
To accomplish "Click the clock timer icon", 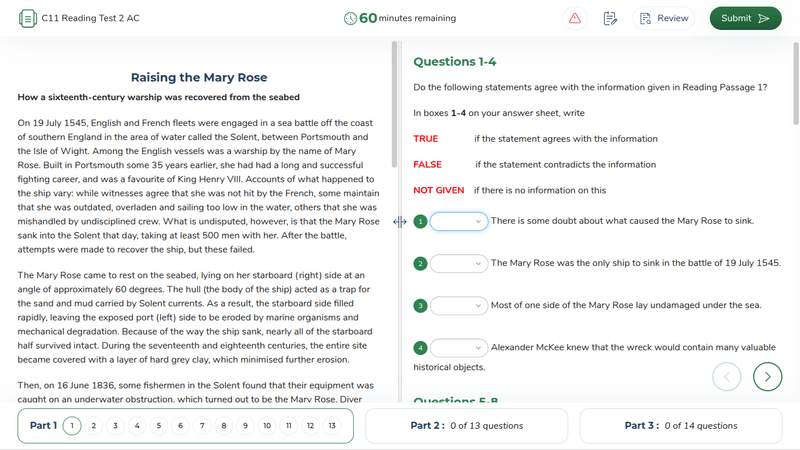I will tap(350, 18).
